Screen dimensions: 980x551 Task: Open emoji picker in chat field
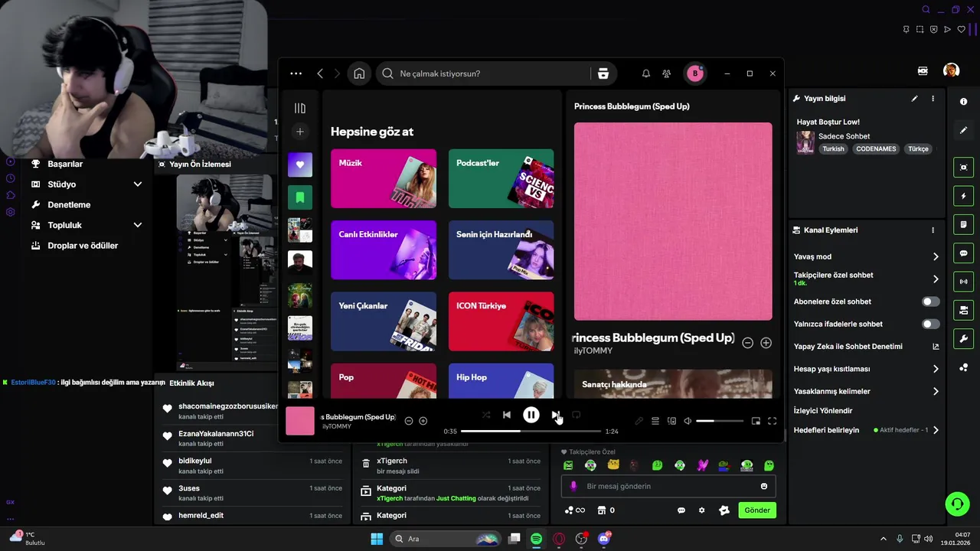[764, 486]
